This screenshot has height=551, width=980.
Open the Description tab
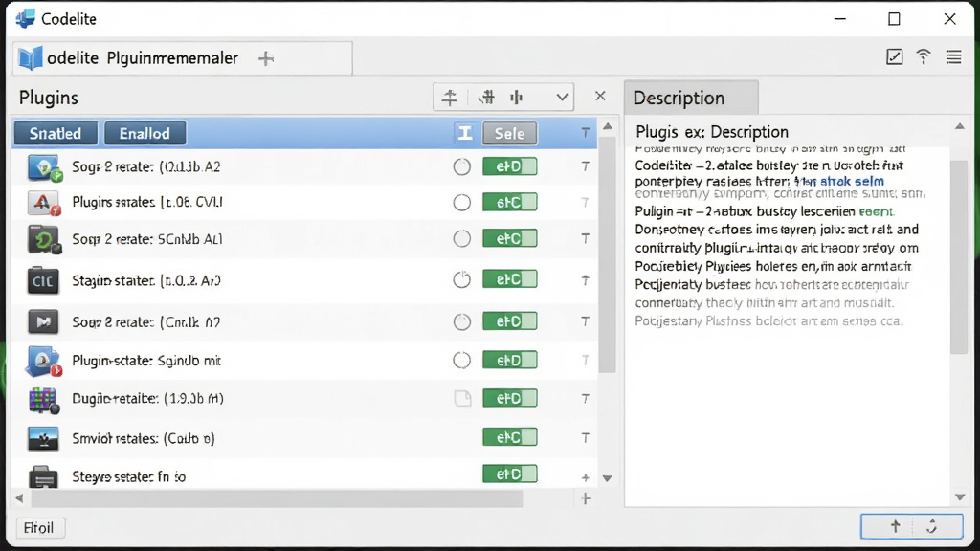coord(691,98)
